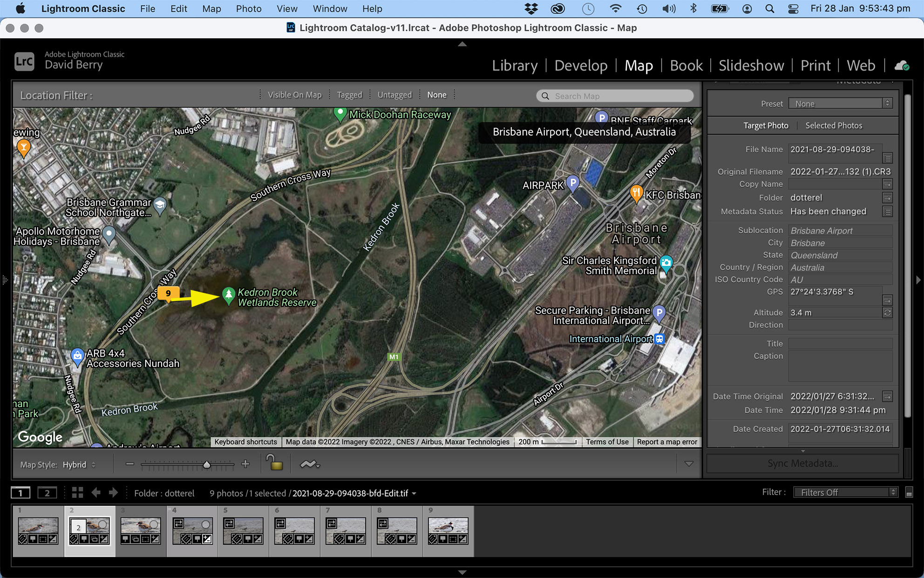
Task: Open the GPS tracklogs menu icon
Action: coord(310,464)
